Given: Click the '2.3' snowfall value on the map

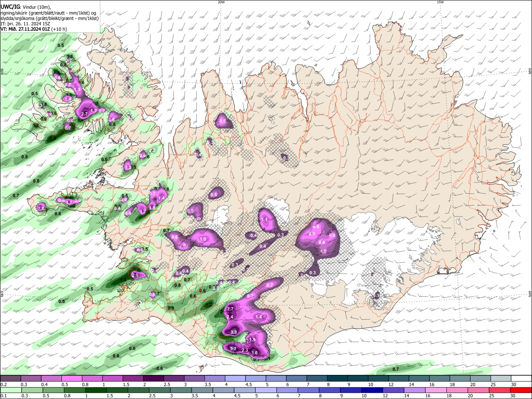Looking at the screenshot, I should click(244, 350).
